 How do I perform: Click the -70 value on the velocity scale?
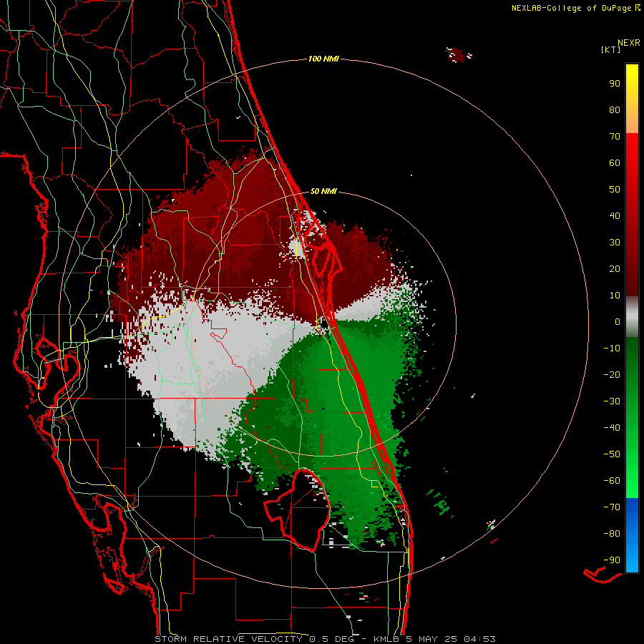(612, 507)
